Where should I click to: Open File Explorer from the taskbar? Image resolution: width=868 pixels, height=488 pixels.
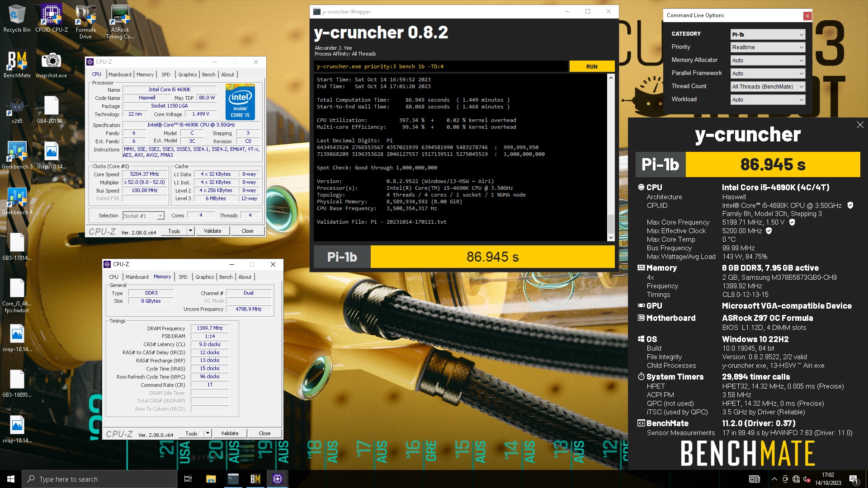pyautogui.click(x=211, y=479)
